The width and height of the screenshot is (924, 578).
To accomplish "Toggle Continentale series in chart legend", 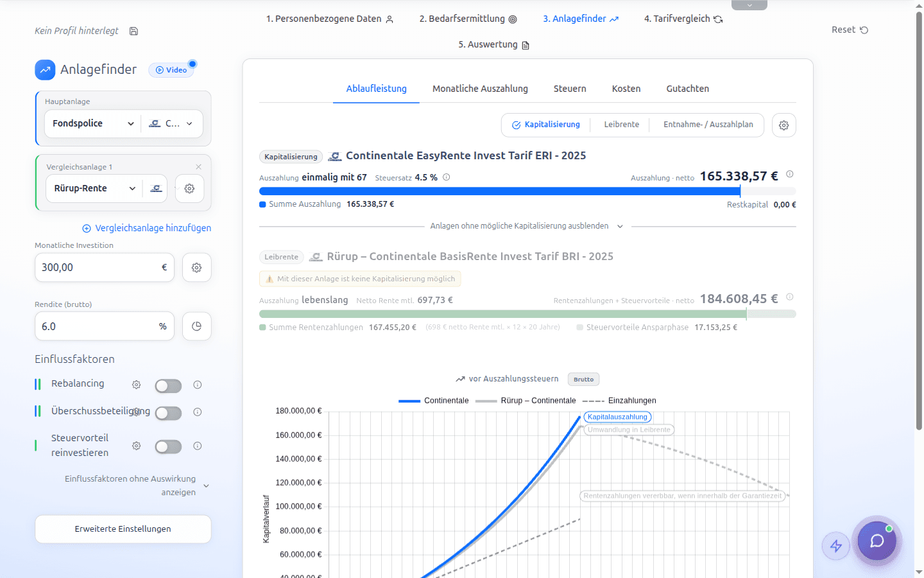I will [x=434, y=401].
